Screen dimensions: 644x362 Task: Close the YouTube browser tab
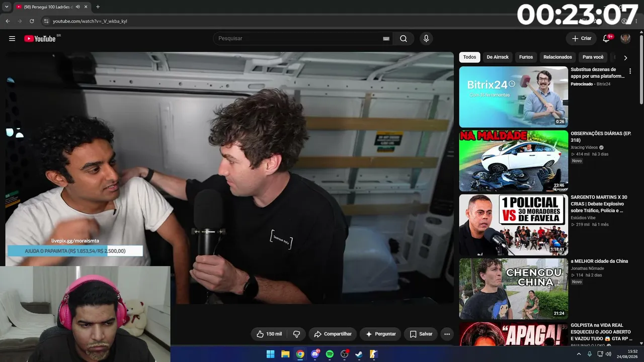tap(85, 7)
